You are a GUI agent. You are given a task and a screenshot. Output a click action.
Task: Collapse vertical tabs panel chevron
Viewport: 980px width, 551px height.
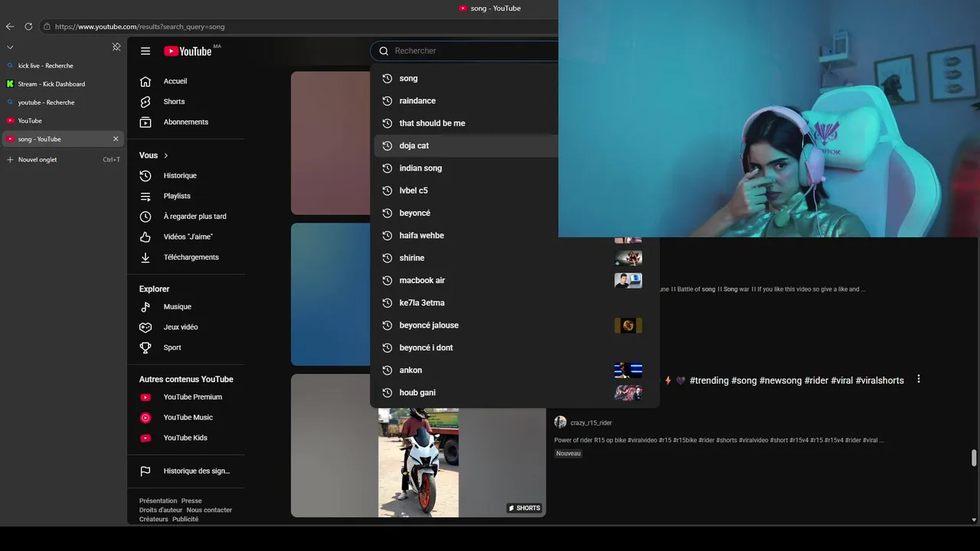click(10, 47)
